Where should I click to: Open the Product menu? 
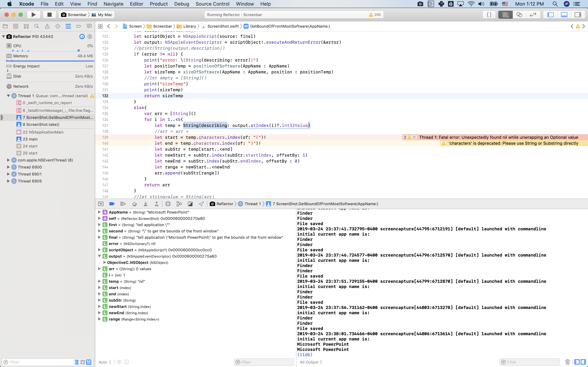click(158, 4)
